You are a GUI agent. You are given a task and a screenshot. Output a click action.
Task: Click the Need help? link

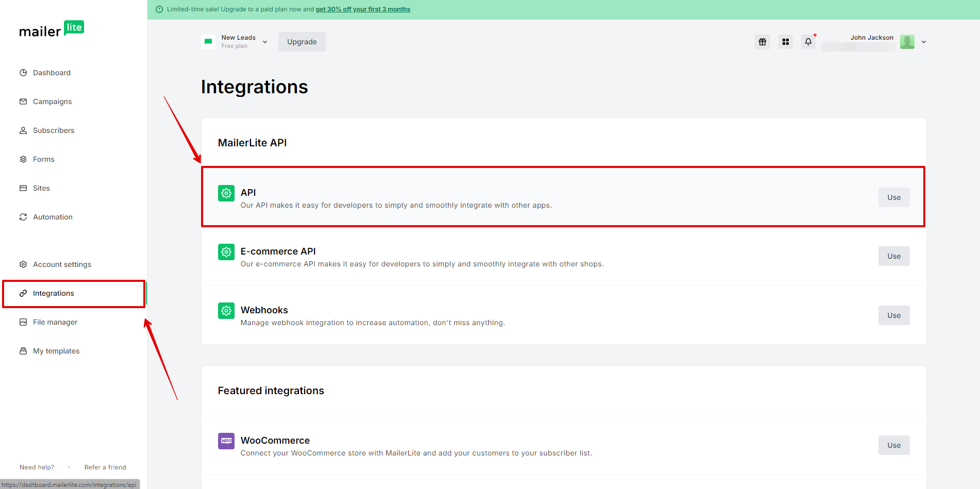(37, 467)
